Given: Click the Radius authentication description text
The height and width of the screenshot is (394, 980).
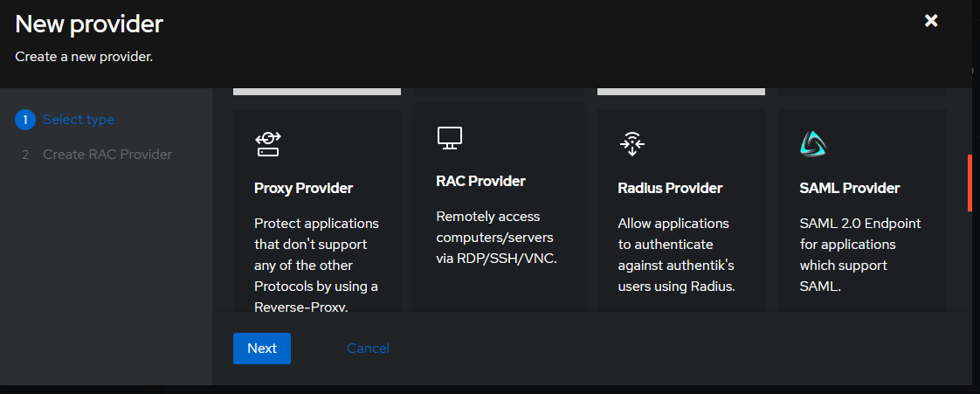Looking at the screenshot, I should (x=676, y=255).
